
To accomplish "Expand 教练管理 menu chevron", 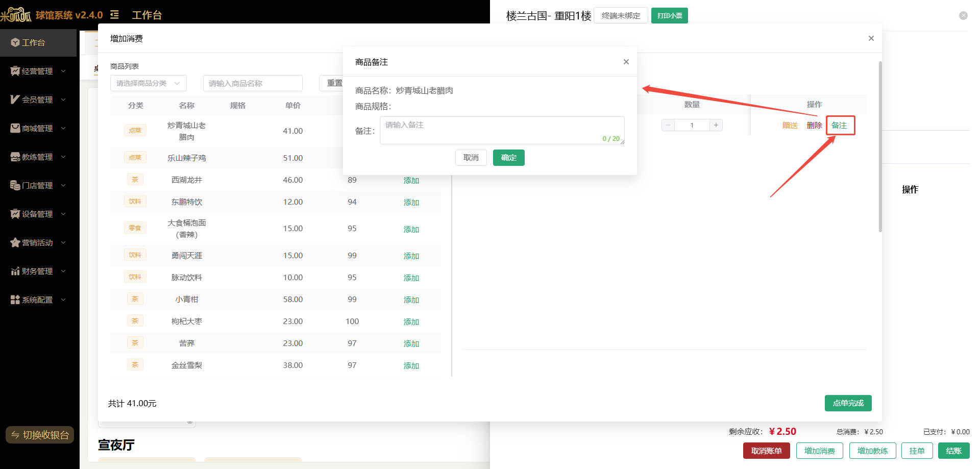I will coord(63,157).
